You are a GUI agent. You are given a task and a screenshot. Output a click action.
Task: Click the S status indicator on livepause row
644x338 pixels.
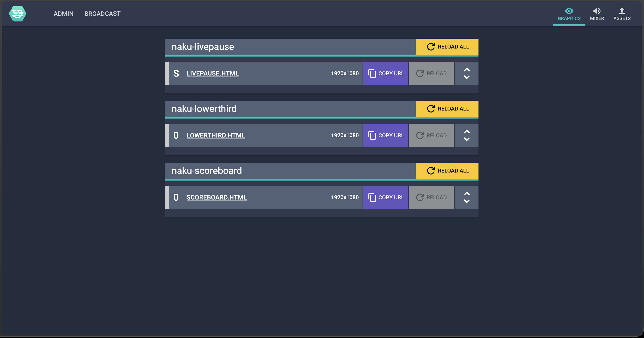pos(176,73)
